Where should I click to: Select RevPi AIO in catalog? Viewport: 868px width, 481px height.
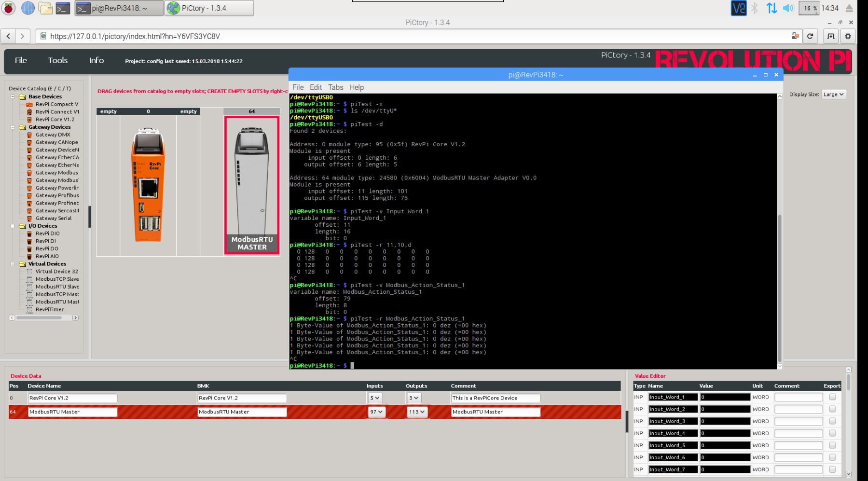pyautogui.click(x=47, y=256)
